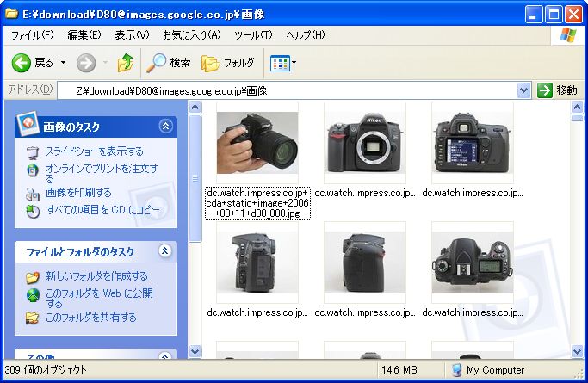Click このフォルダを共有する link
The height and width of the screenshot is (383, 588).
tap(91, 318)
